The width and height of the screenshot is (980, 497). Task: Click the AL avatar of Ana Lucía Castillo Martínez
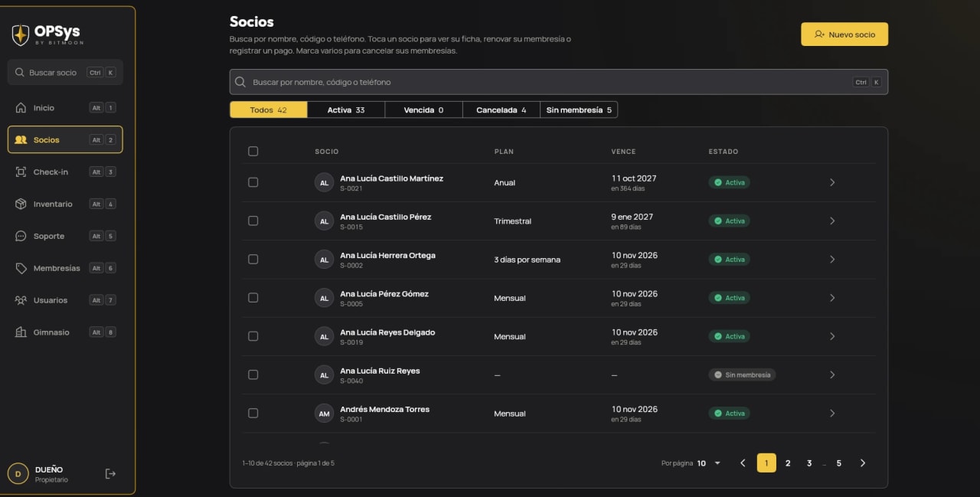coord(324,182)
